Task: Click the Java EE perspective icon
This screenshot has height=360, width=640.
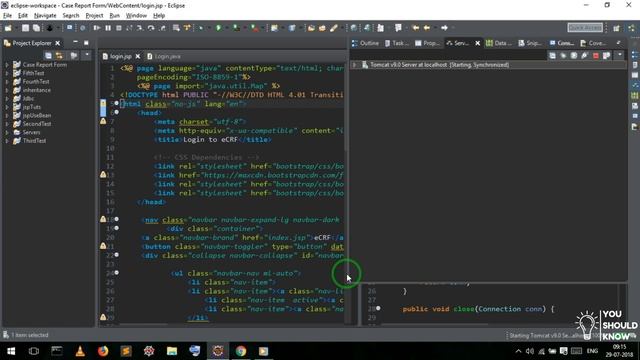Action: tap(632, 28)
